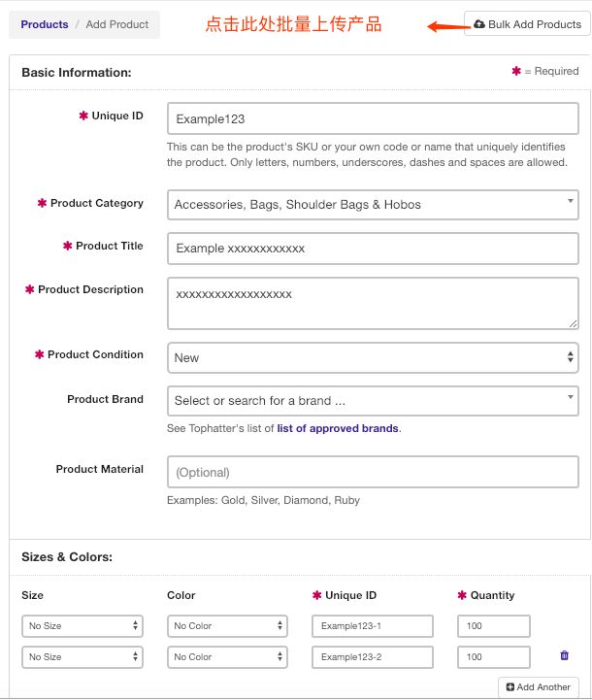The width and height of the screenshot is (592, 700).
Task: Delete the Example123-2 variation row
Action: coord(565,656)
